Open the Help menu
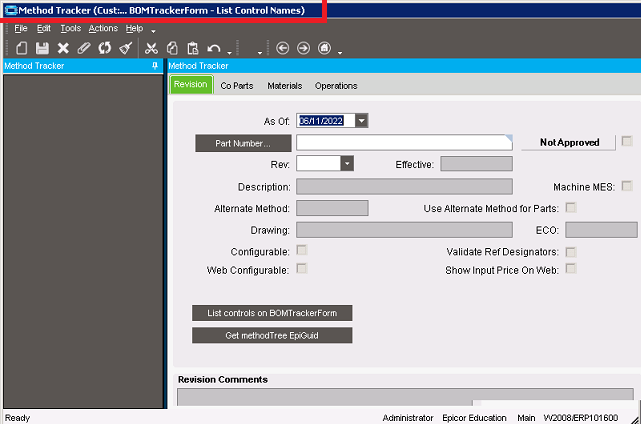The image size is (641, 424). [x=134, y=28]
